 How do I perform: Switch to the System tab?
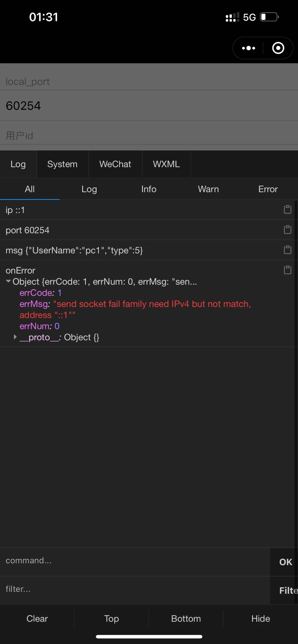[x=62, y=164]
